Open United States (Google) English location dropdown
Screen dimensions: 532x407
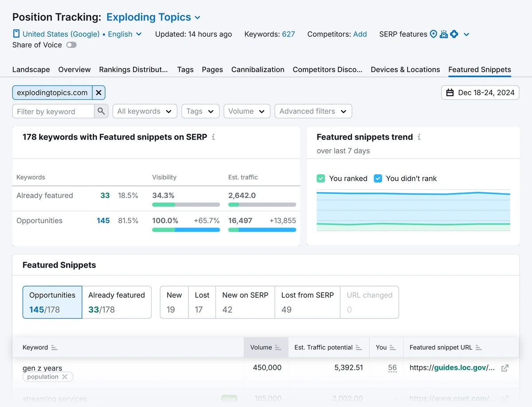pos(82,34)
